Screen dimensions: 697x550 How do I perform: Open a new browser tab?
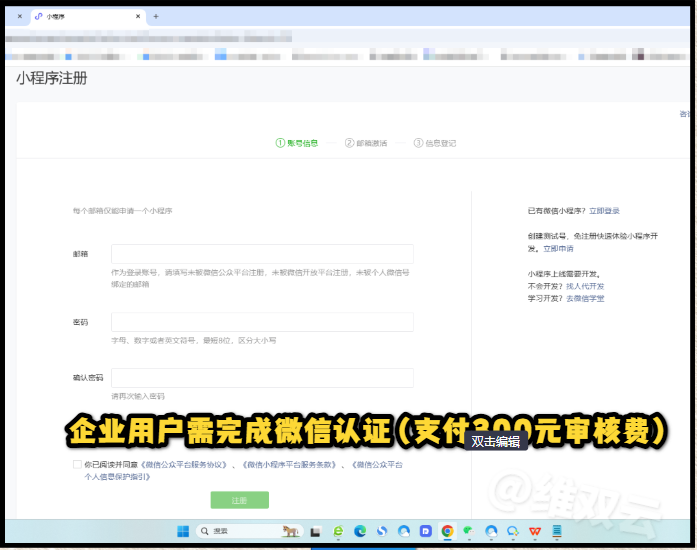click(x=155, y=17)
